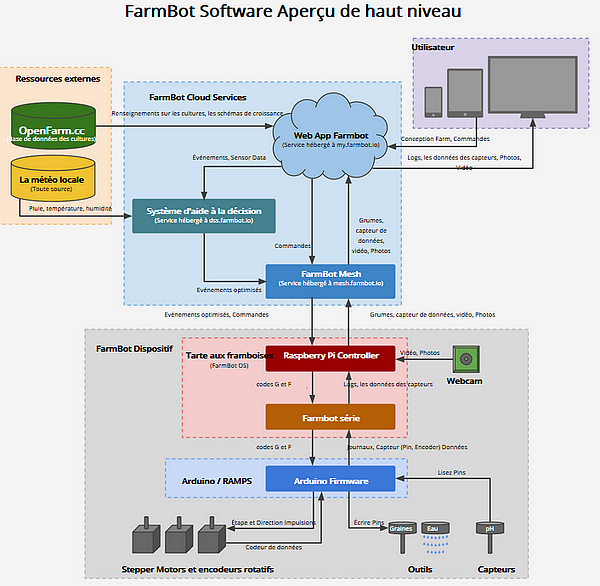Image resolution: width=600 pixels, height=586 pixels.
Task: Select the green OpenFarm.cc database cylinder
Action: tap(53, 126)
